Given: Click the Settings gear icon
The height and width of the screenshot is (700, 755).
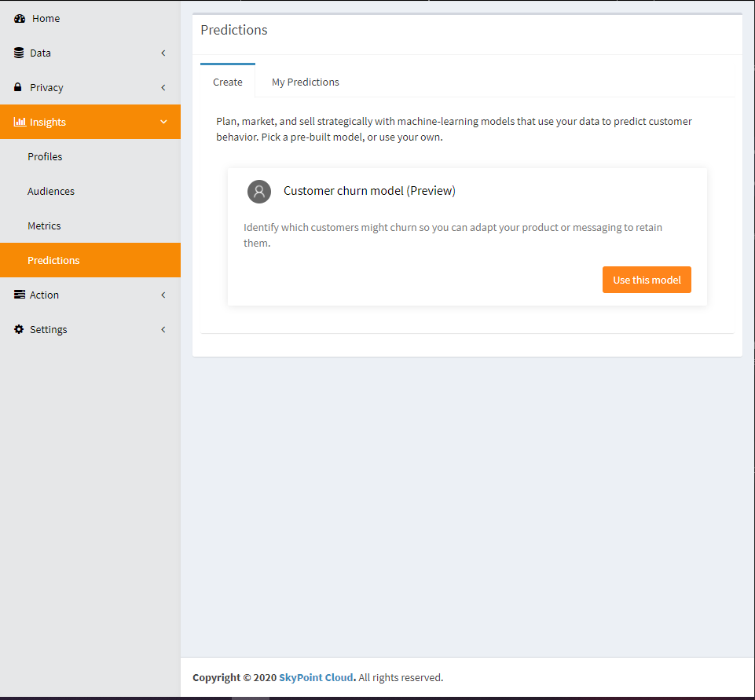Looking at the screenshot, I should coord(19,329).
